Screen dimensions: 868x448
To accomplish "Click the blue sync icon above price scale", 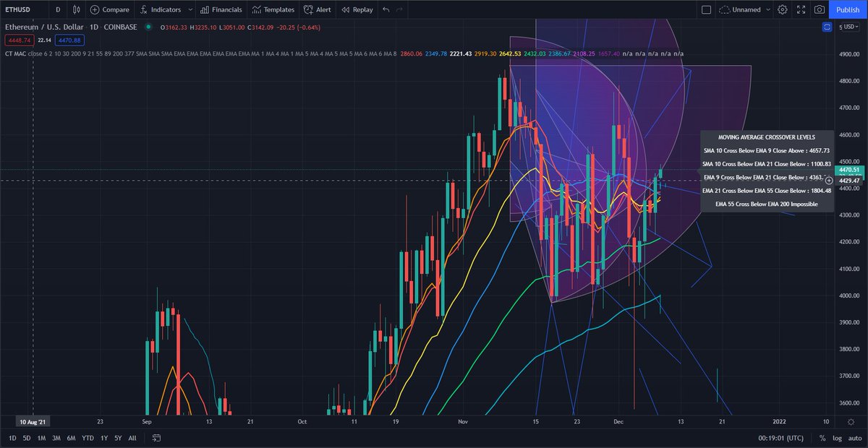I will 827,27.
